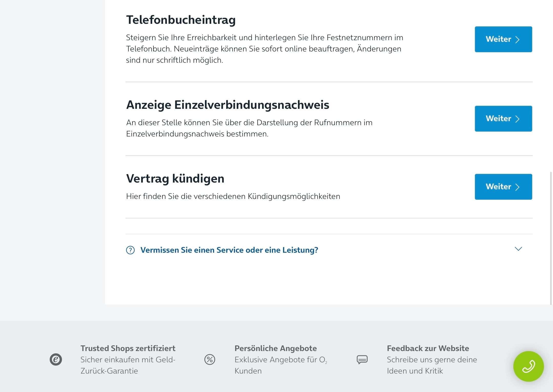This screenshot has width=553, height=392.
Task: Click the Vertrag kündigen heading
Action: [x=175, y=178]
